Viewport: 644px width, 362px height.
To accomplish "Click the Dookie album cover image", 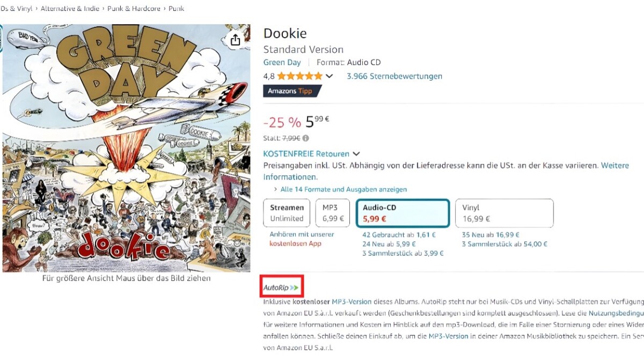I will (126, 147).
